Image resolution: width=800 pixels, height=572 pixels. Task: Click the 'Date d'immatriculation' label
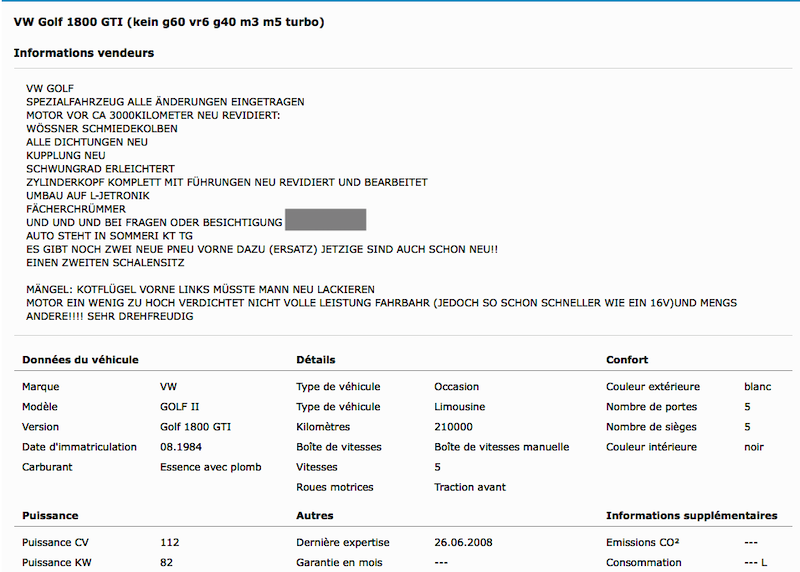[x=79, y=447]
